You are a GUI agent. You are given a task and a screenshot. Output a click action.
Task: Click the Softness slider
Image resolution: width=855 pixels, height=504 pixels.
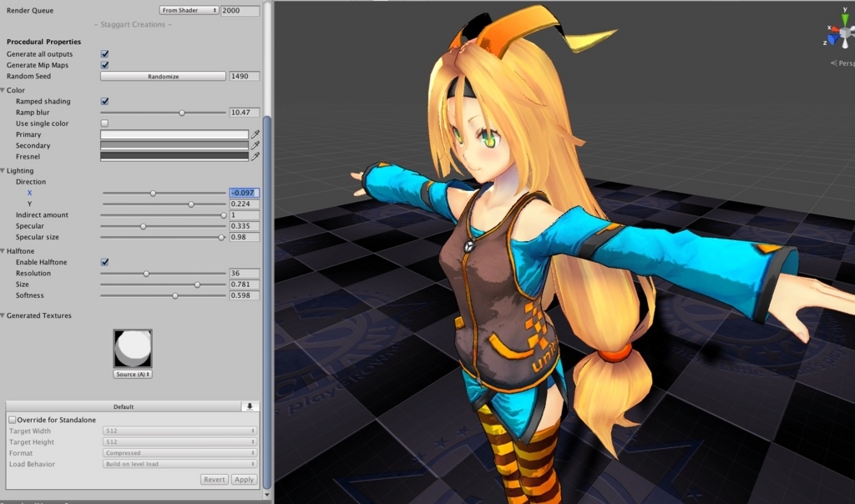point(163,296)
